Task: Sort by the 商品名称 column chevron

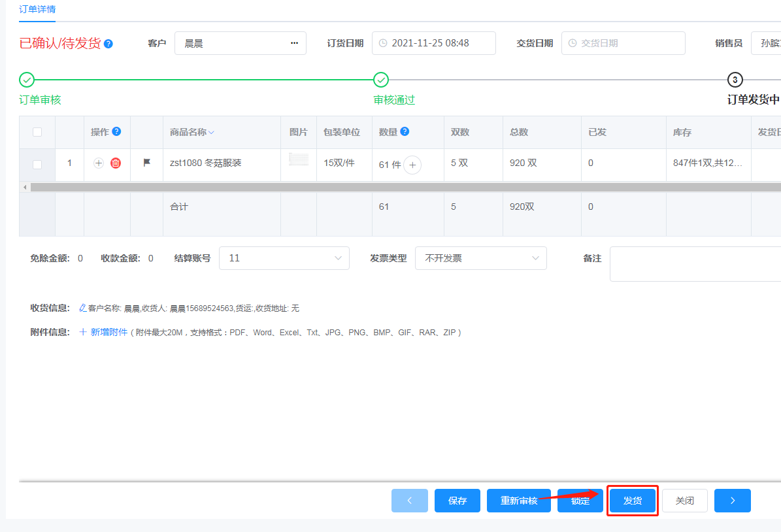Action: (211, 133)
